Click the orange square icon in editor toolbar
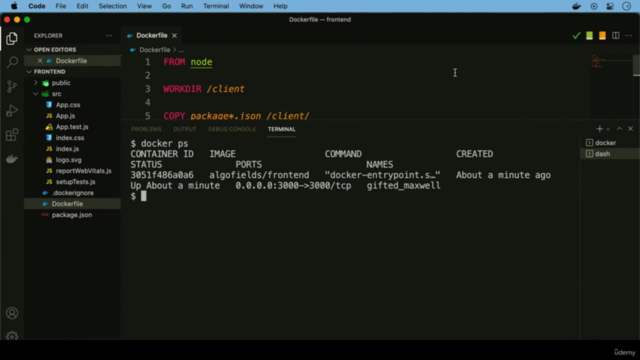The height and width of the screenshot is (360, 640). pos(602,36)
